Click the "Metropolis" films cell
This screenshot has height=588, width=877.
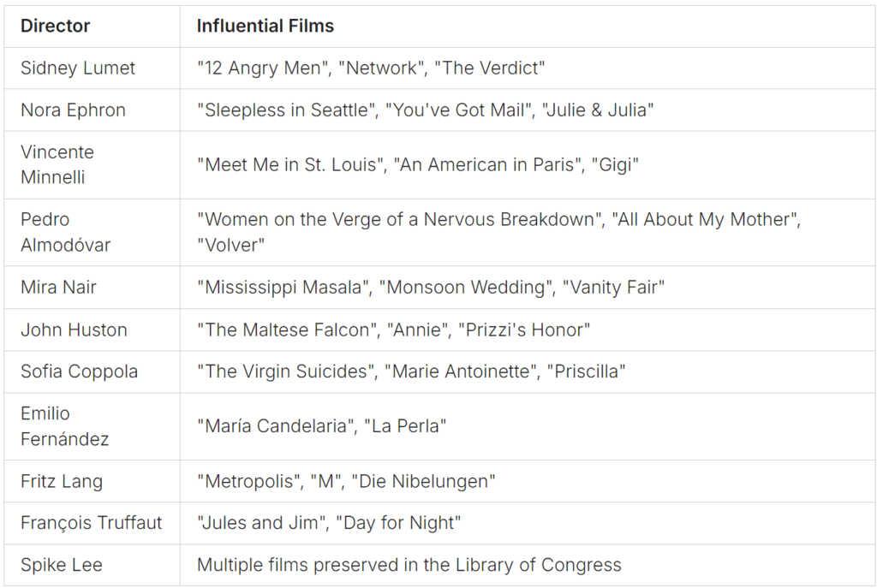(528, 481)
